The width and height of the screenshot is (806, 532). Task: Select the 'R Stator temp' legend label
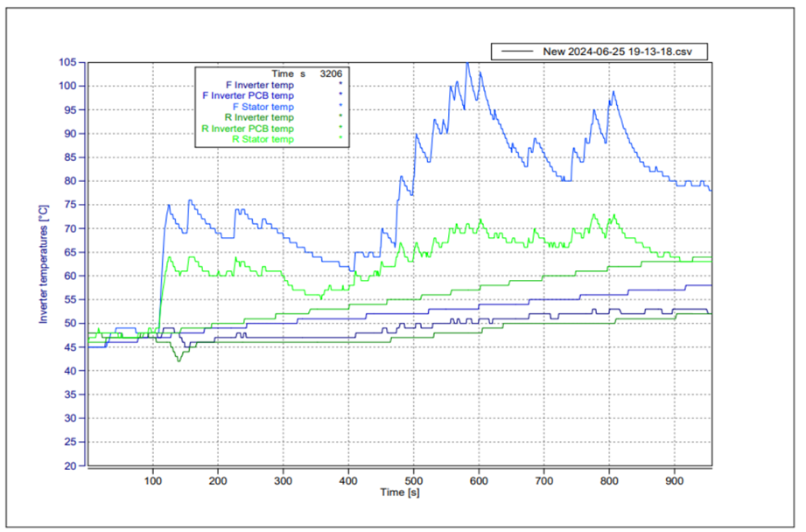click(263, 139)
